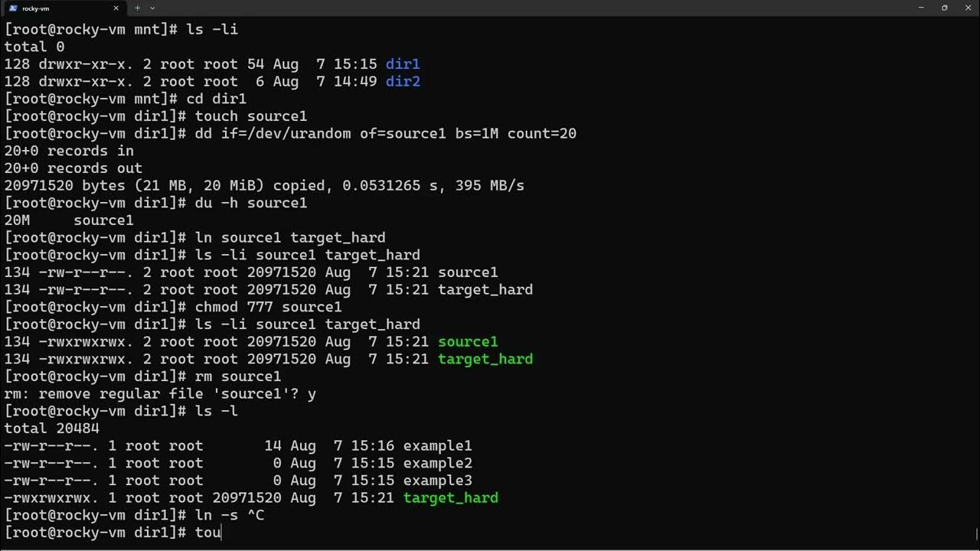Viewport: 980px width, 551px height.
Task: Click the 'chmod 777 source1' command text
Action: point(268,308)
